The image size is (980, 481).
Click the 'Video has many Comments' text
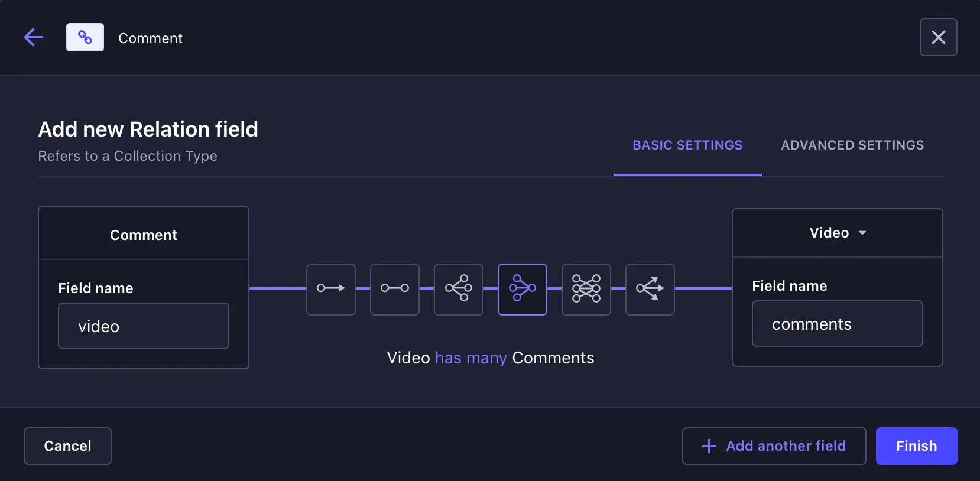click(491, 358)
